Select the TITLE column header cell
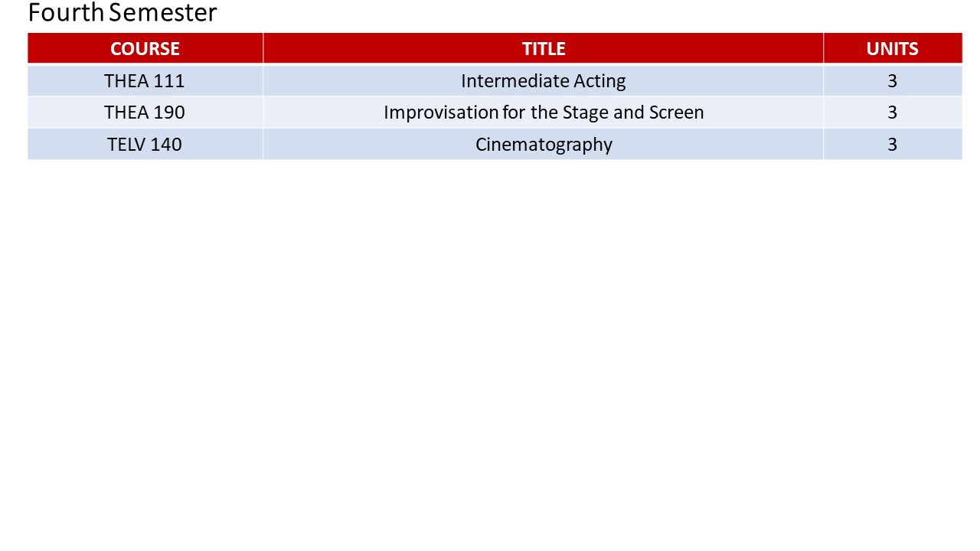Image resolution: width=980 pixels, height=551 pixels. point(543,48)
